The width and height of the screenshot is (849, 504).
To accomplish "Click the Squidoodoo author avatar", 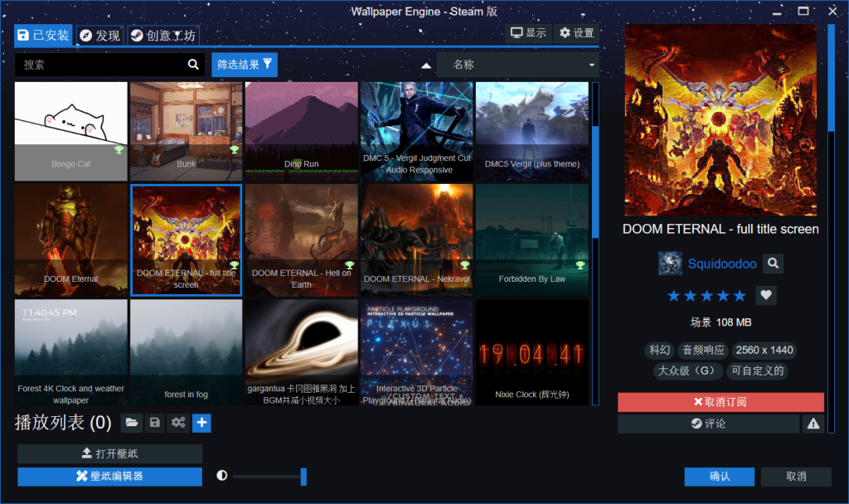I will tap(670, 264).
